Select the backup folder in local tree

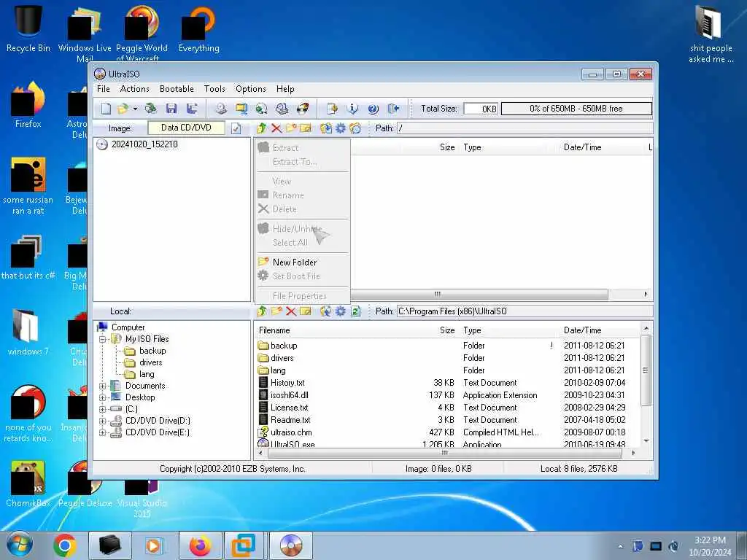coord(152,351)
